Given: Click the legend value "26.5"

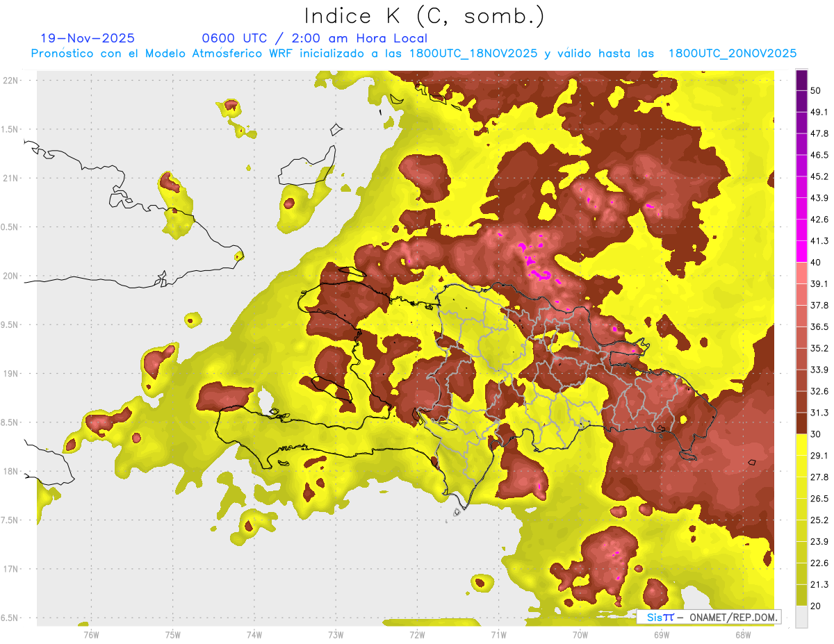Looking at the screenshot, I should 819,499.
